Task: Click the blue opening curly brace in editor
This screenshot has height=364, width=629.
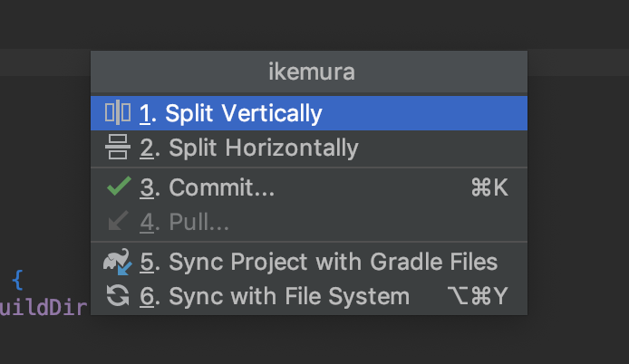Action: 17,280
